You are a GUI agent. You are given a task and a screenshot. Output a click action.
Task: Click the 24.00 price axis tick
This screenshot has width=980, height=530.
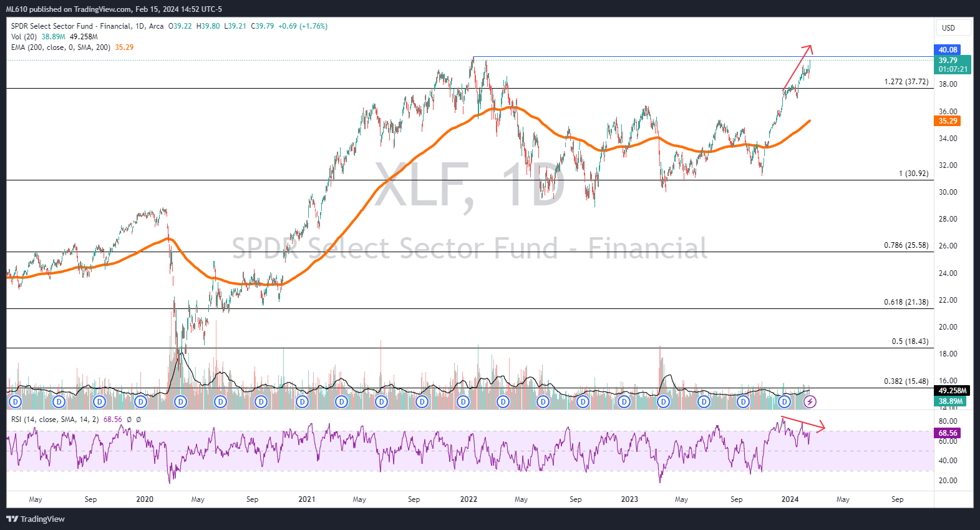point(948,273)
